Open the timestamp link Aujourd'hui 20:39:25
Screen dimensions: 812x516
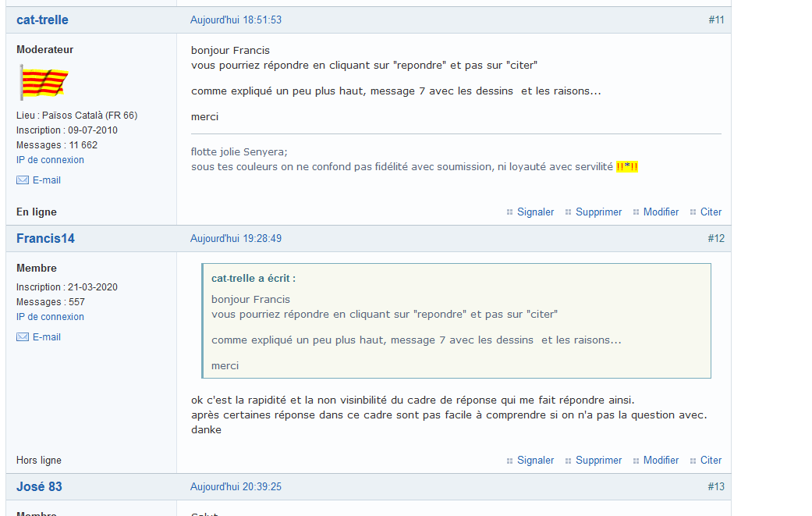236,486
